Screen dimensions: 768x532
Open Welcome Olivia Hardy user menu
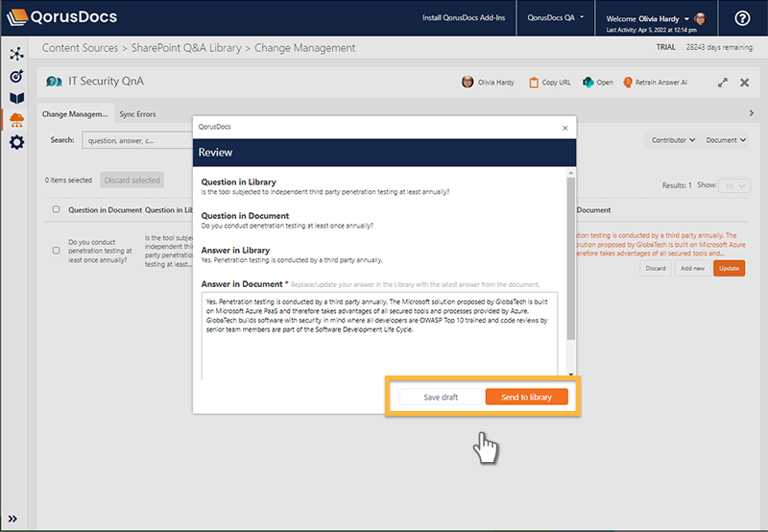(x=647, y=18)
